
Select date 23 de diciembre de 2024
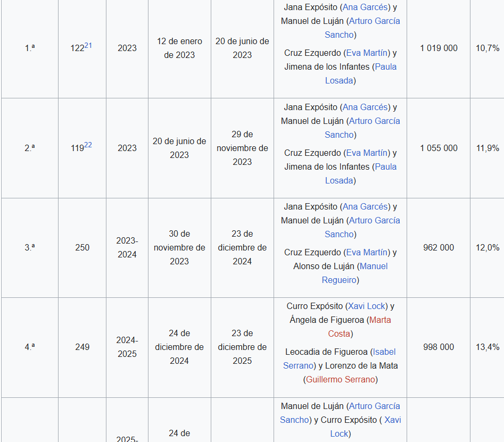point(242,248)
